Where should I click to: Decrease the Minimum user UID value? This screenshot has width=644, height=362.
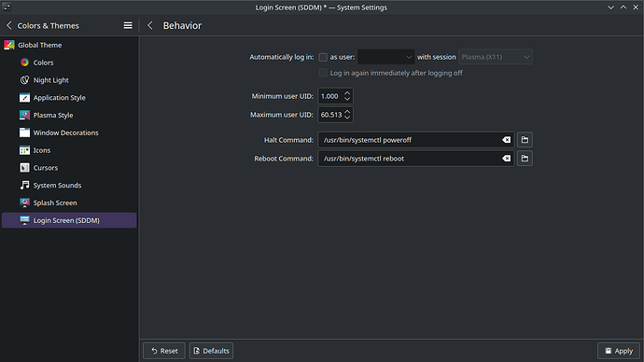click(x=347, y=99)
